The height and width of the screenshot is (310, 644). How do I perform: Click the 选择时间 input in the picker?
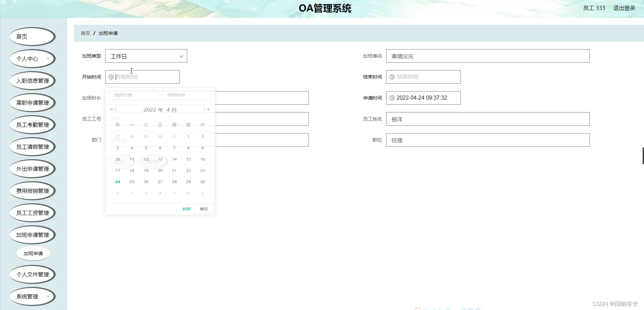pos(186,95)
